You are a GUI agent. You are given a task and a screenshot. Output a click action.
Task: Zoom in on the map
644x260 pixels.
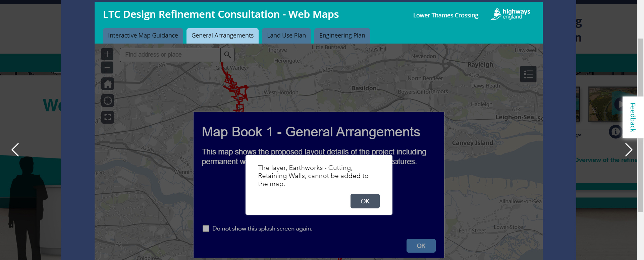pyautogui.click(x=107, y=54)
